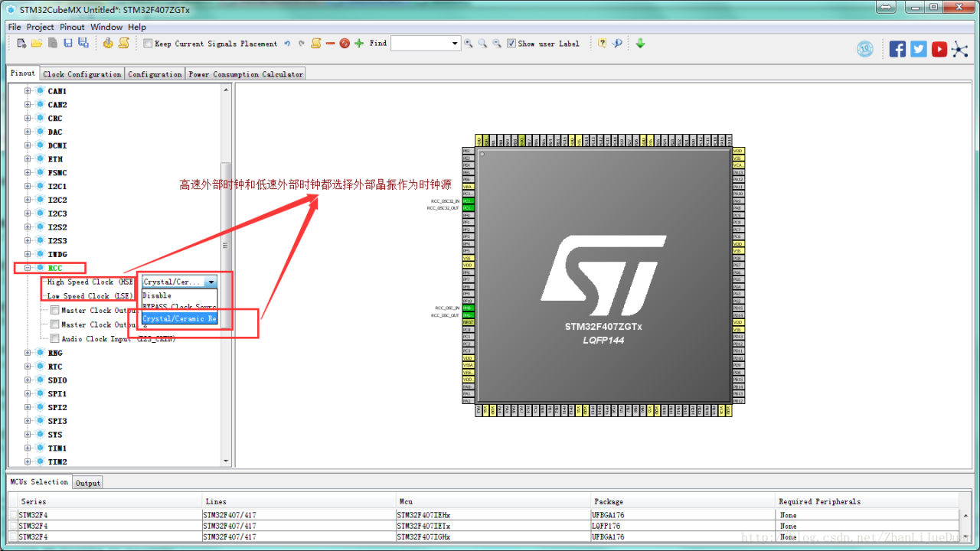Click the red round clear pinouts icon
Screen dimensions: 980x551
345,44
